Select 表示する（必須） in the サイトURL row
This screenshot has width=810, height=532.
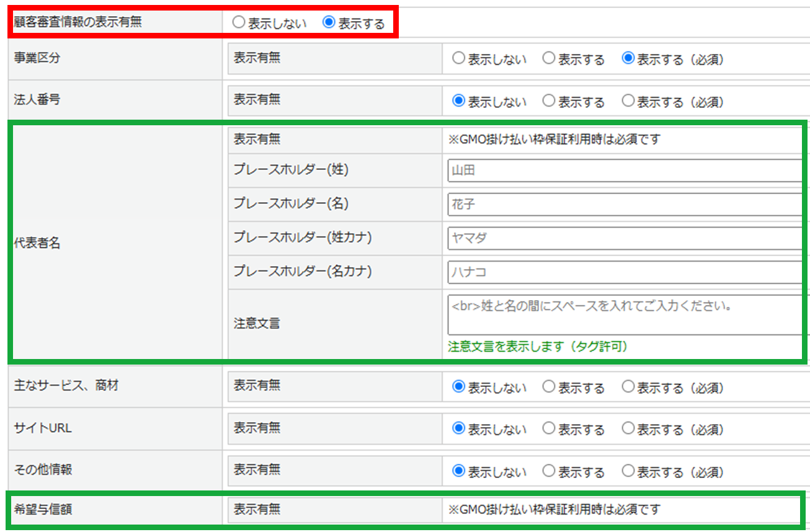pos(628,428)
